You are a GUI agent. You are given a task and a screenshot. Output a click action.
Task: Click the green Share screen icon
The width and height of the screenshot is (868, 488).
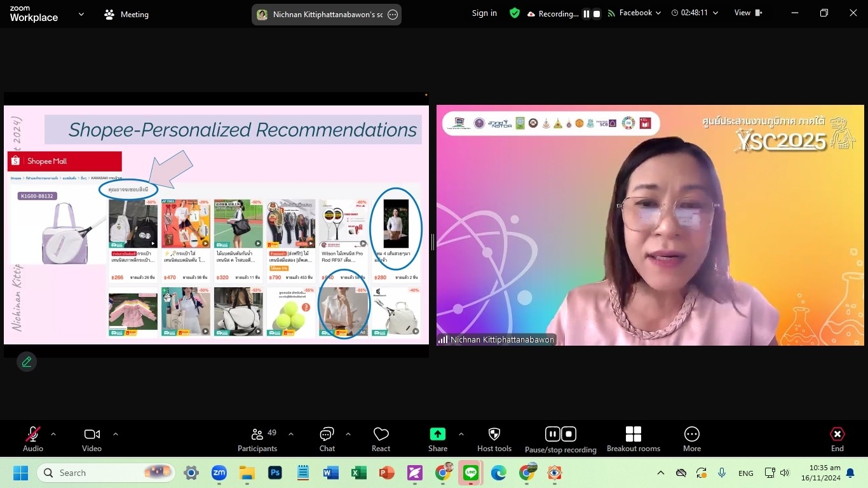pyautogui.click(x=437, y=434)
